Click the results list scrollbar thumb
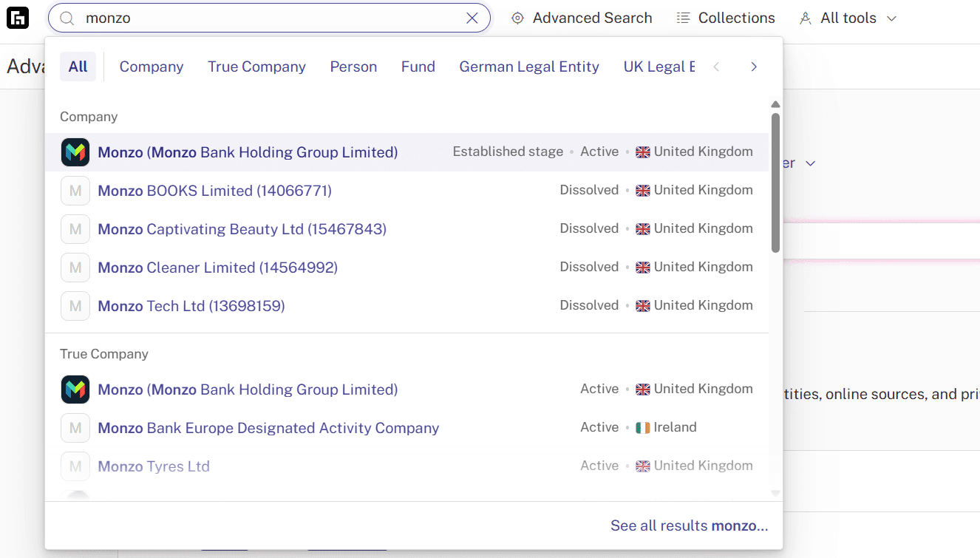This screenshot has height=558, width=980. [x=775, y=183]
